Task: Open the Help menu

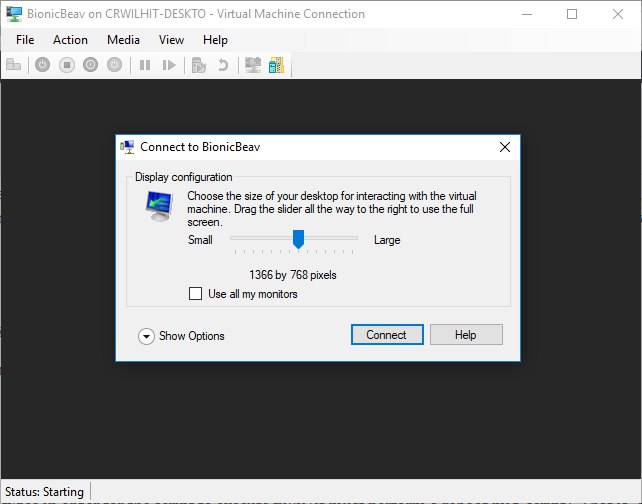Action: [215, 40]
